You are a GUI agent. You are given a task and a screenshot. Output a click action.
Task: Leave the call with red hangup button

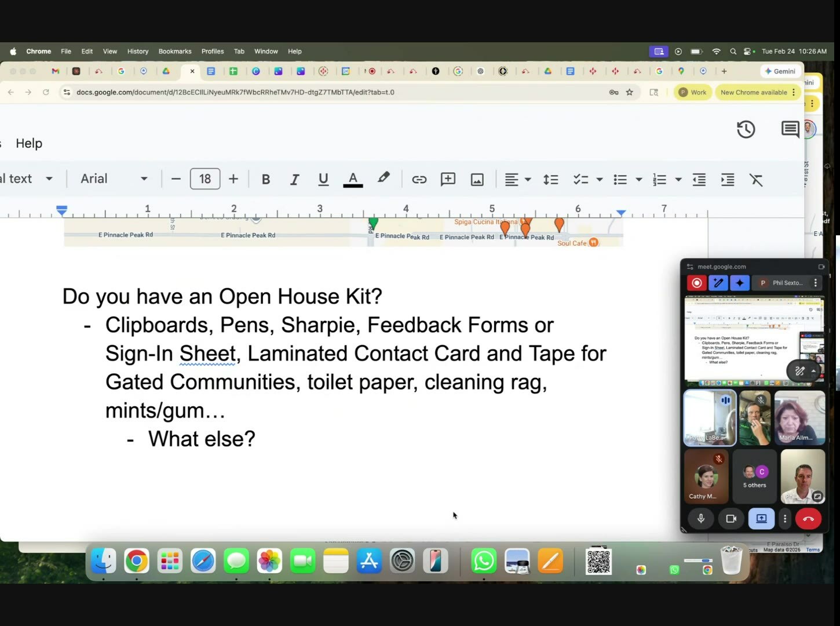[809, 519]
